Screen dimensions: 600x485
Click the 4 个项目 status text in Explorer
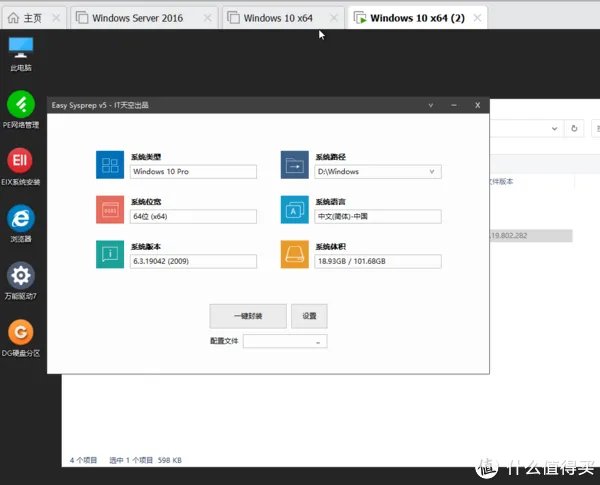pyautogui.click(x=83, y=460)
